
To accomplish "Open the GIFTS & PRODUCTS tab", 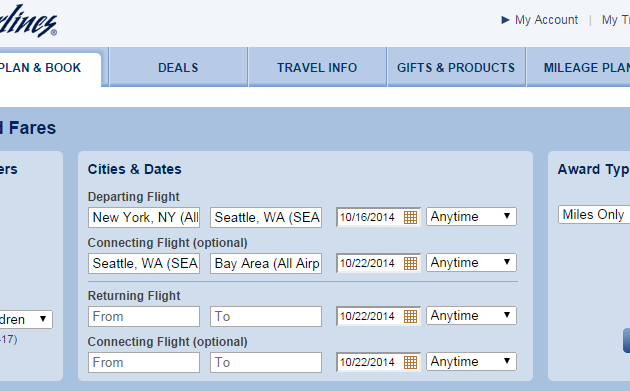I will 456,67.
